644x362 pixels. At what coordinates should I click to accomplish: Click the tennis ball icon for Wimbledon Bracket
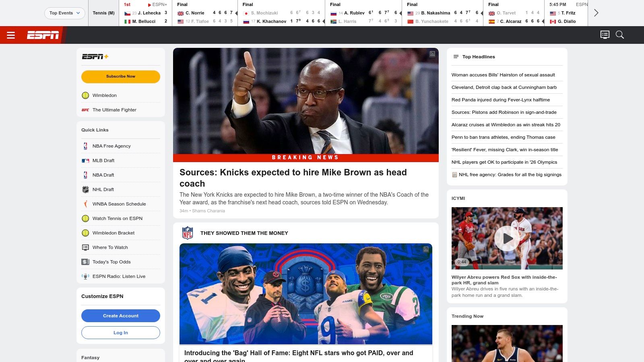click(x=85, y=232)
